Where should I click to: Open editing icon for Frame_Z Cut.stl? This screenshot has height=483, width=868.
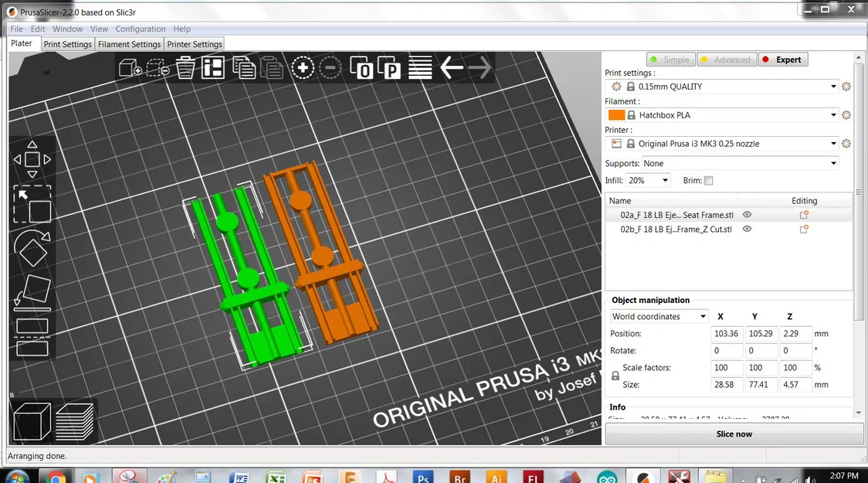(804, 230)
